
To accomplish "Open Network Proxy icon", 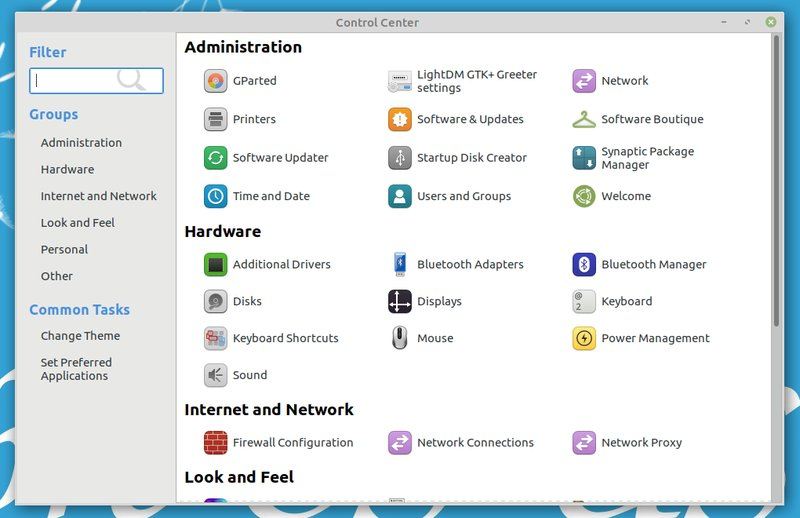I will [584, 442].
